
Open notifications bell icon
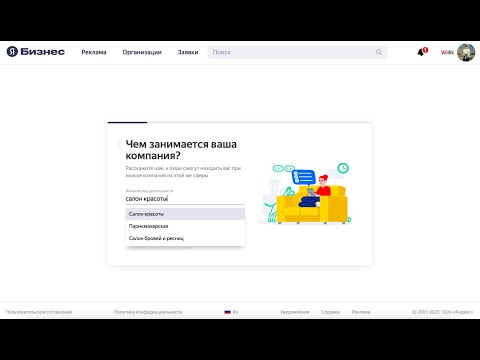point(422,52)
